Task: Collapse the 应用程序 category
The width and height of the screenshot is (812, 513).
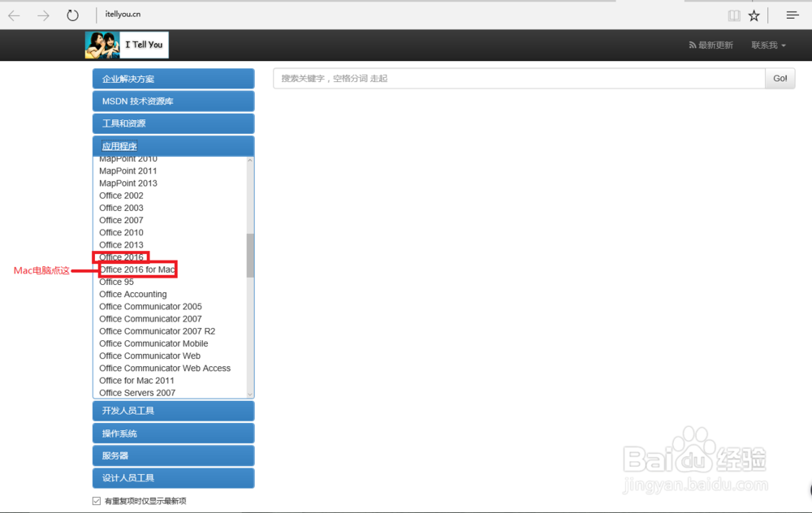Action: (174, 146)
